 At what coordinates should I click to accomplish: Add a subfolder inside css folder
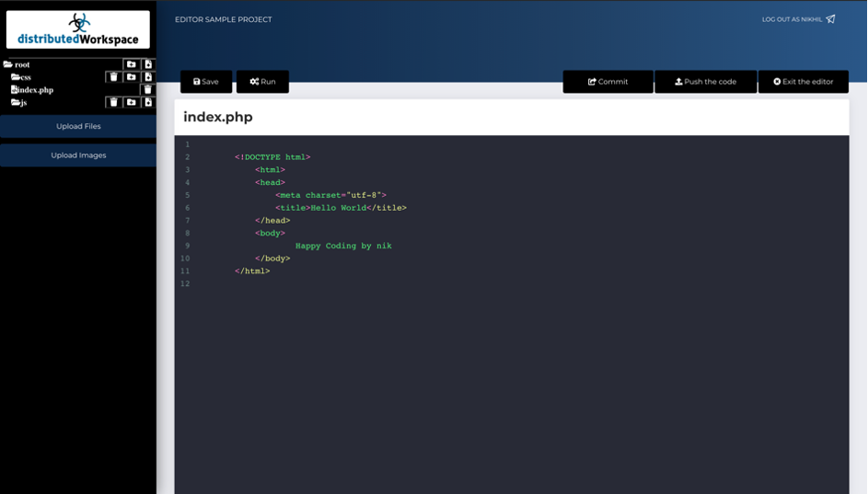pos(131,77)
